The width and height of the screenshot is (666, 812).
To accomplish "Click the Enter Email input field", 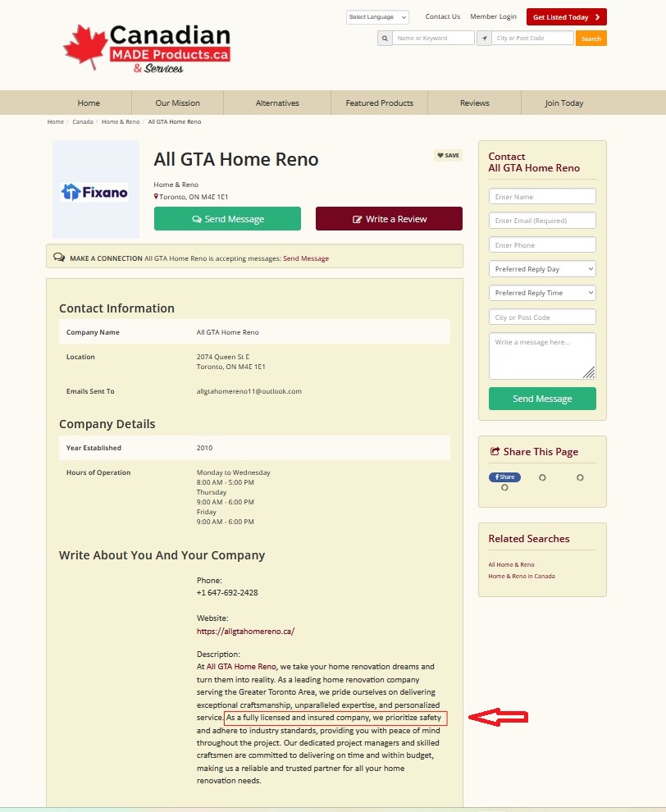I will point(542,221).
